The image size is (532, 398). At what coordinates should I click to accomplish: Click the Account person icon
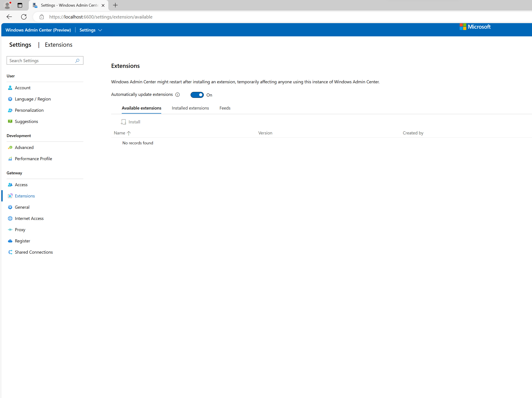tap(10, 88)
